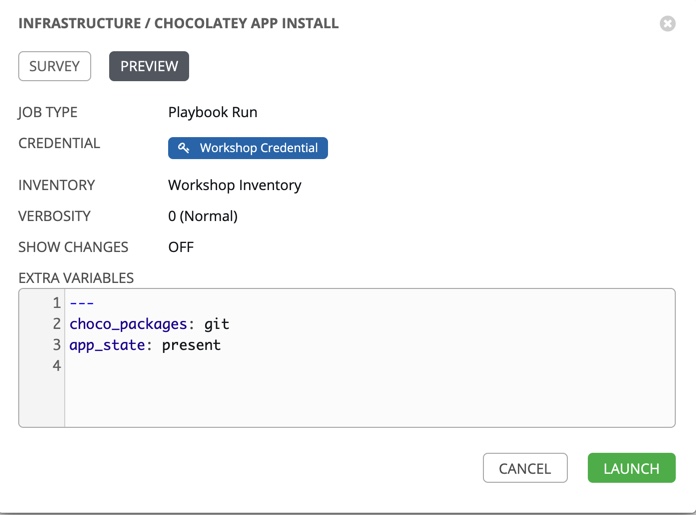Cancel the job launch
The width and height of the screenshot is (696, 515).
[525, 468]
